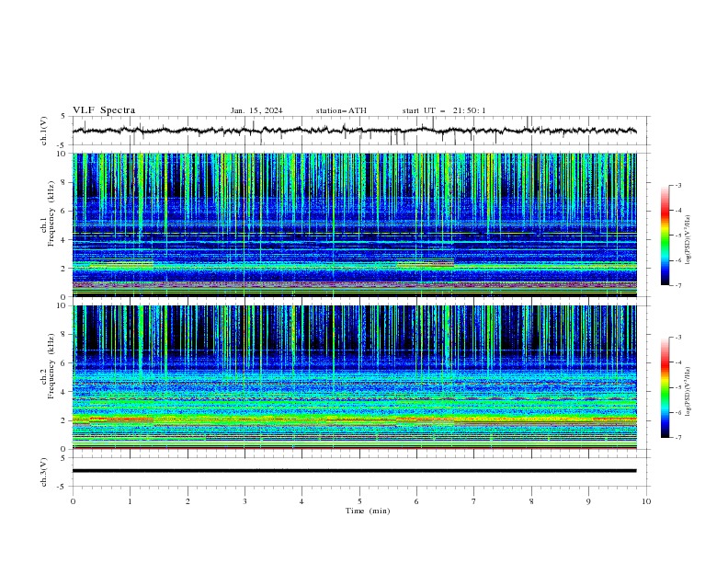The width and height of the screenshot is (728, 563).
Task: Click the "ch.3(V)" waveform axis label
Action: tap(44, 472)
